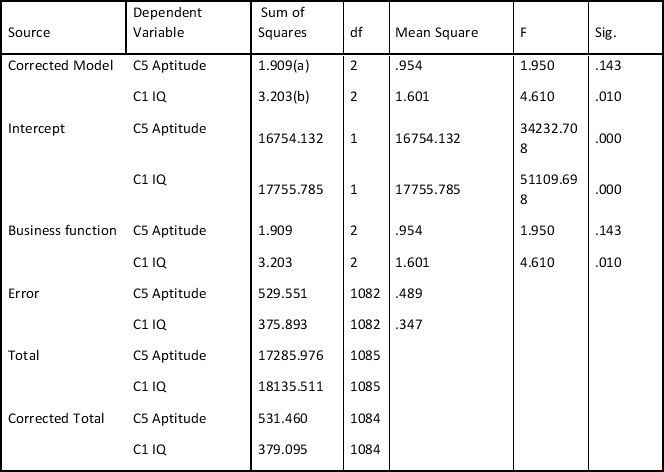Select 'C5 Aptitude' in the Intercept row

169,128
